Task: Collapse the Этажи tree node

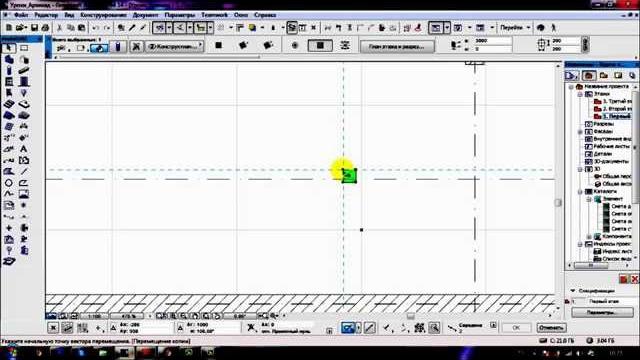Action: pos(580,94)
